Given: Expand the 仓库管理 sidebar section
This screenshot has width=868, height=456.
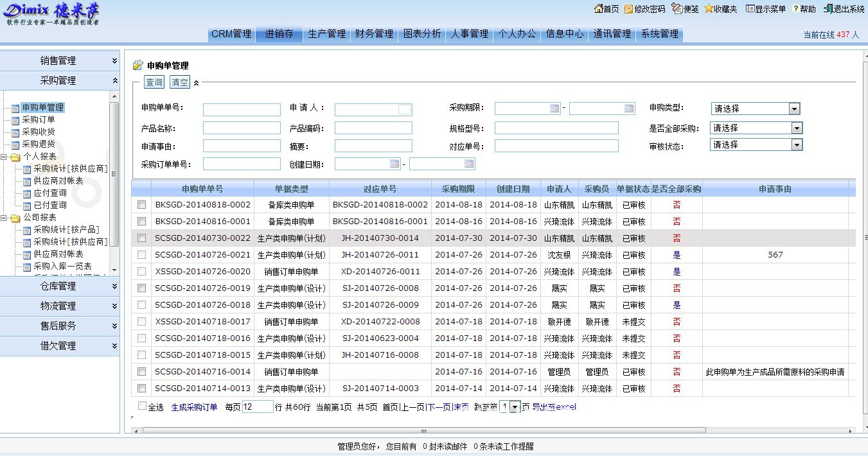Looking at the screenshot, I should 59,286.
